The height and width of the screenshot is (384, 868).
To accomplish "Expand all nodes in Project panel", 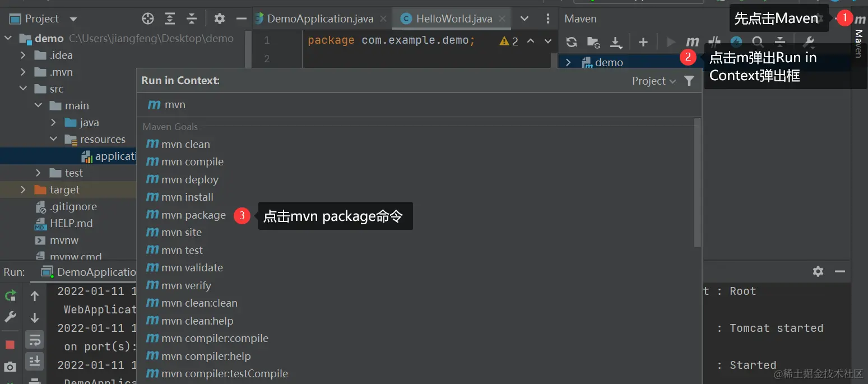I will [170, 18].
